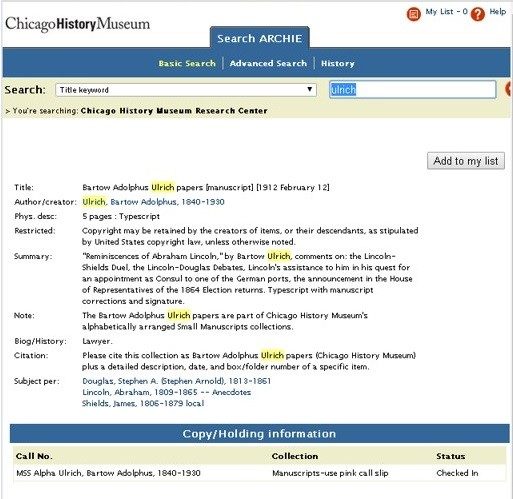Follow the Douglas, Stephen A. subject link

[x=176, y=381]
